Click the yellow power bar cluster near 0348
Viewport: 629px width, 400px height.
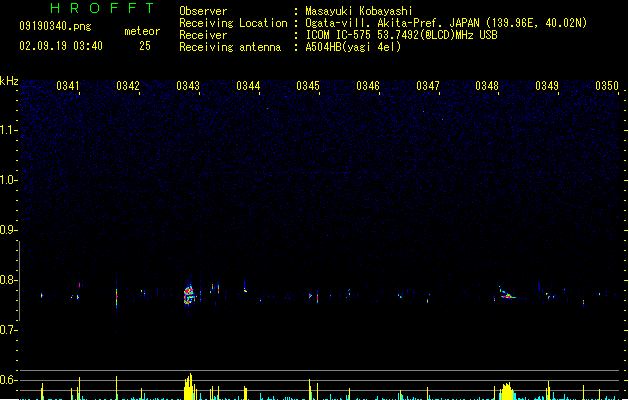pyautogui.click(x=506, y=391)
